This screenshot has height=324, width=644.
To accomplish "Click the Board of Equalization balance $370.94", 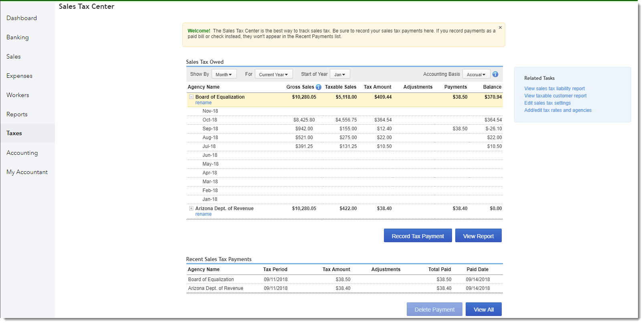I will pyautogui.click(x=493, y=97).
